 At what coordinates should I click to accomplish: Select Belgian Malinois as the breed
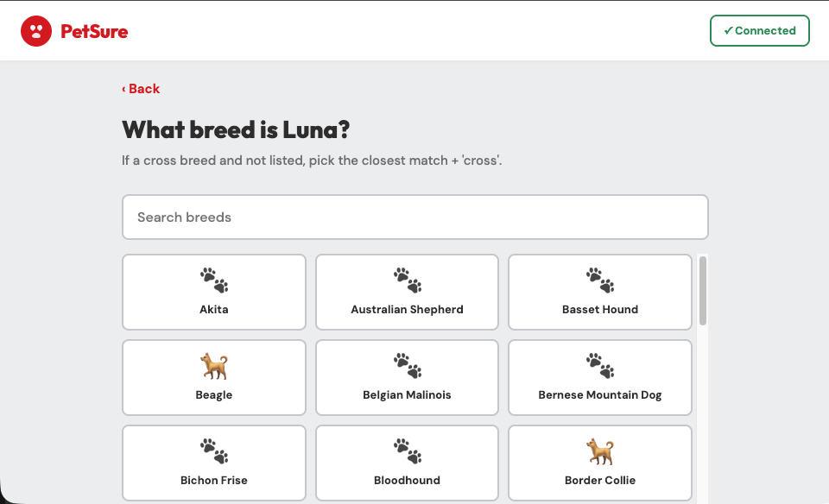[x=407, y=377]
